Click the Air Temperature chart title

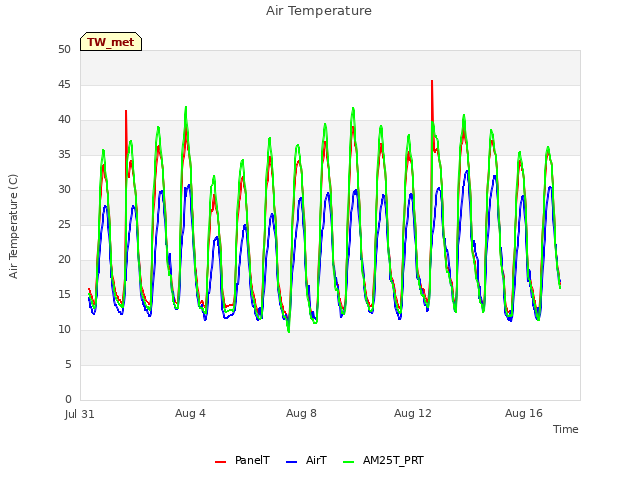click(x=319, y=11)
